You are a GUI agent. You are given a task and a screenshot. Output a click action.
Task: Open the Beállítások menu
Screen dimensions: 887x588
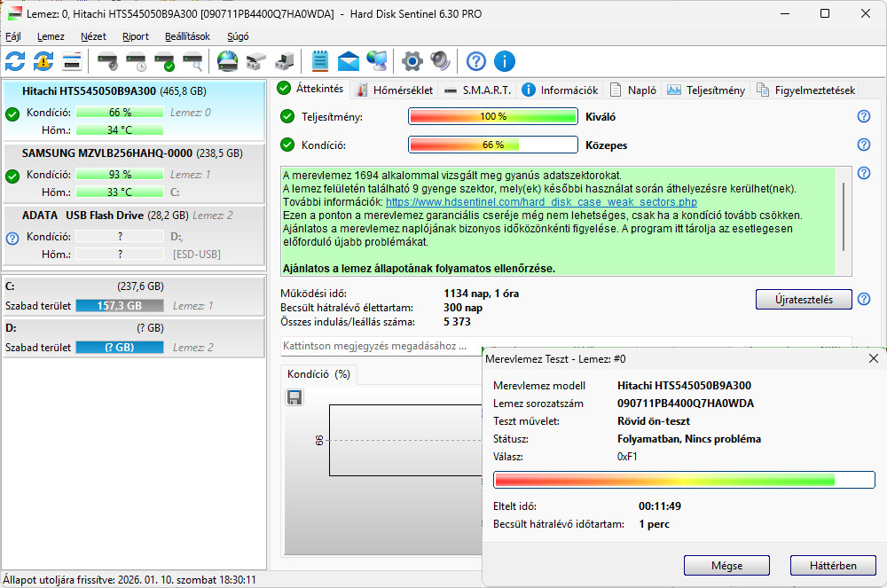click(x=187, y=36)
